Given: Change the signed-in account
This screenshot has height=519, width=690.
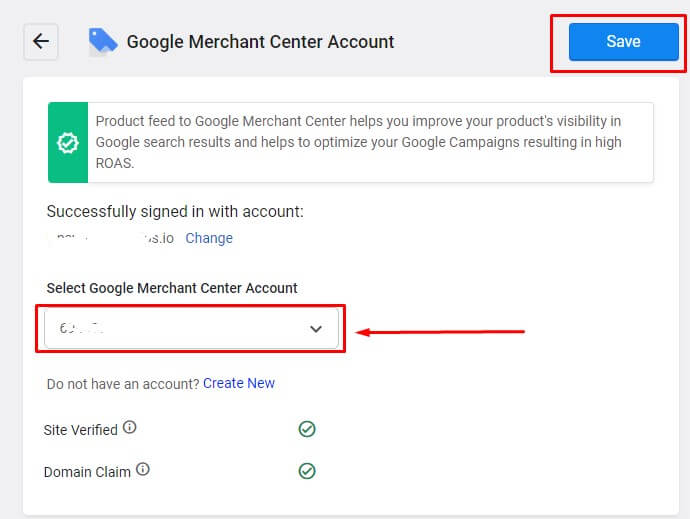Looking at the screenshot, I should tap(209, 238).
